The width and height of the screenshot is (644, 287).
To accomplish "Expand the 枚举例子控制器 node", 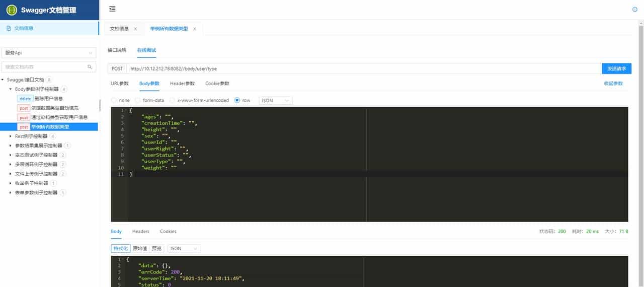I will pyautogui.click(x=11, y=183).
